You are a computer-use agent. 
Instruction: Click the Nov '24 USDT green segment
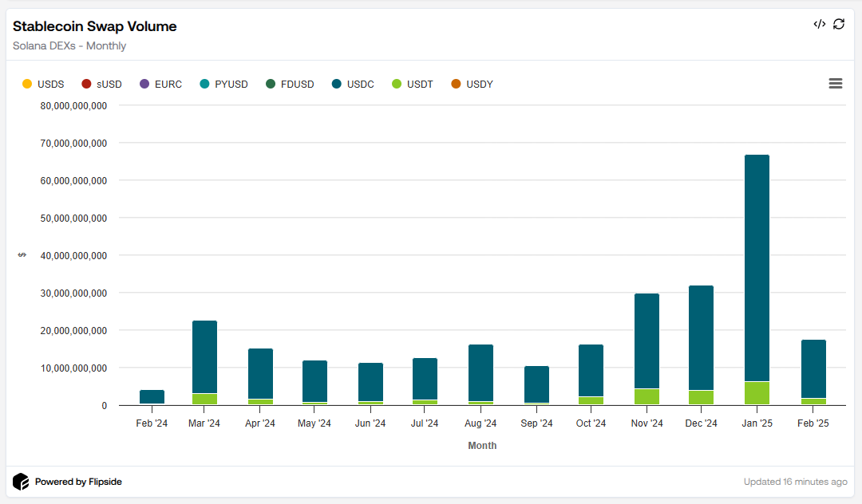(x=646, y=396)
